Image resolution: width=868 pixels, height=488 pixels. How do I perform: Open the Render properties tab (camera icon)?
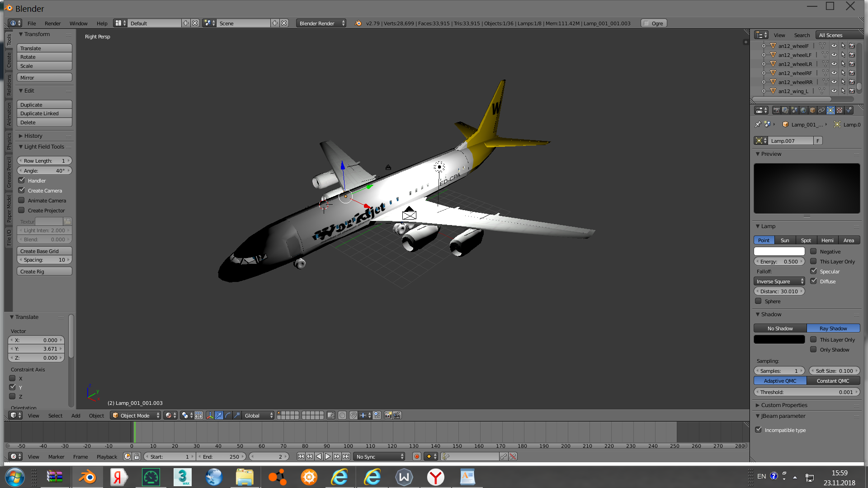776,110
